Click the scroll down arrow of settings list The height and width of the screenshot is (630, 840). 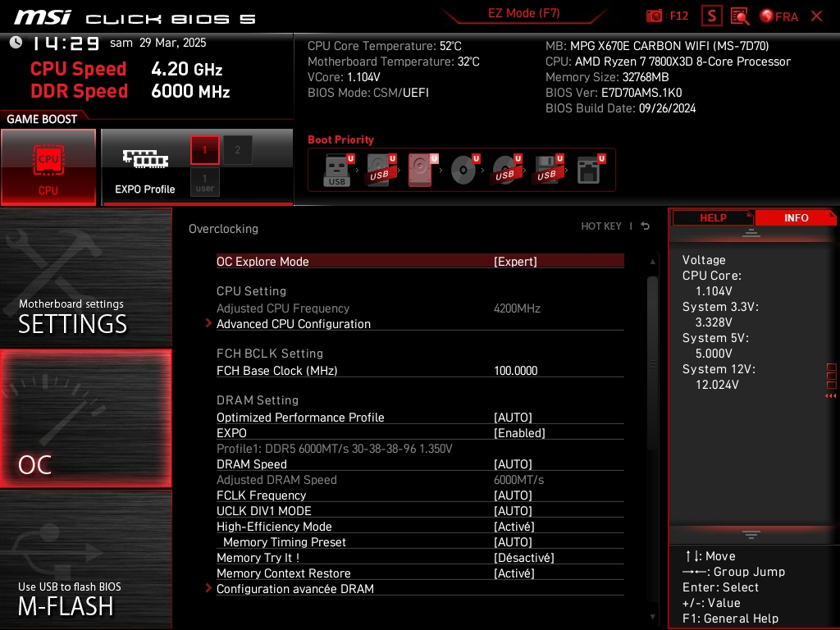pyautogui.click(x=652, y=617)
